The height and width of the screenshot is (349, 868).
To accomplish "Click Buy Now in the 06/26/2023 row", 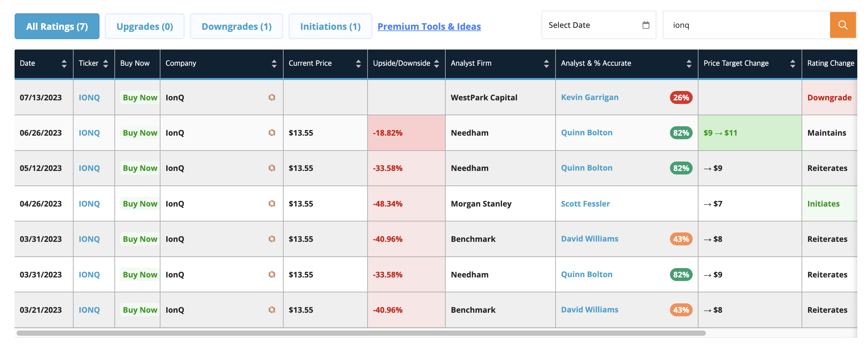I will (140, 133).
